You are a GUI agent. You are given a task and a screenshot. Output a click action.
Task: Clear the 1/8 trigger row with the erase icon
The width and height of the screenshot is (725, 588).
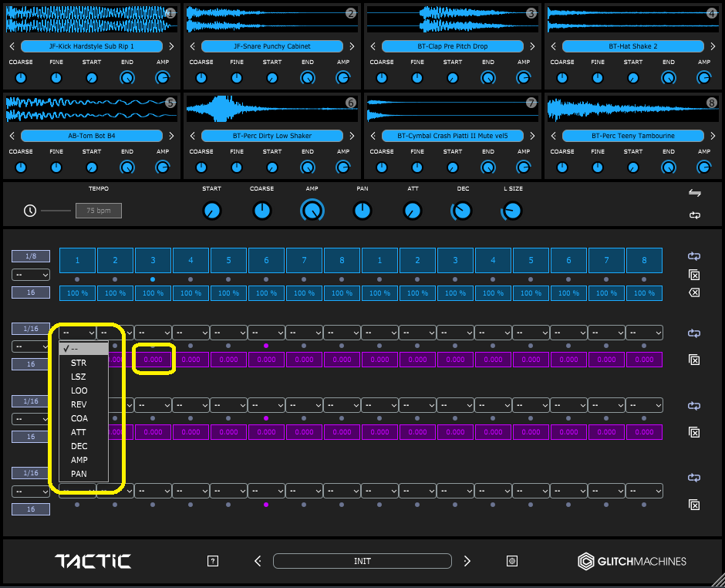694,292
